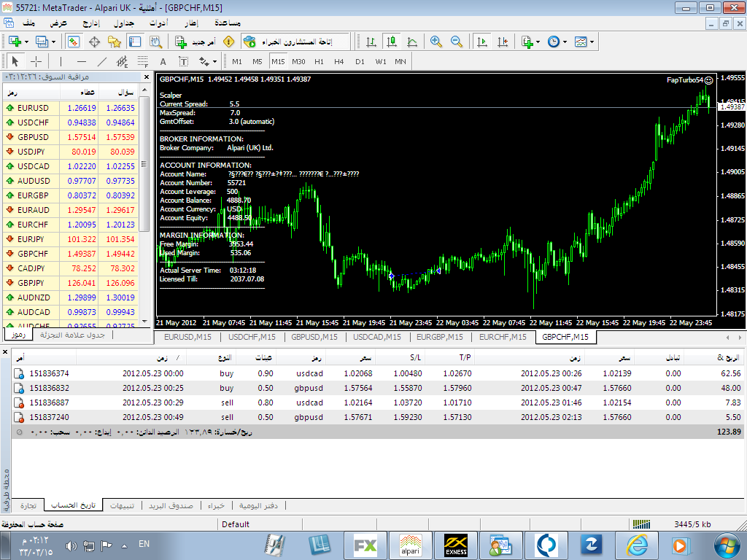
Task: Select the equidistant channel tool
Action: click(x=123, y=61)
